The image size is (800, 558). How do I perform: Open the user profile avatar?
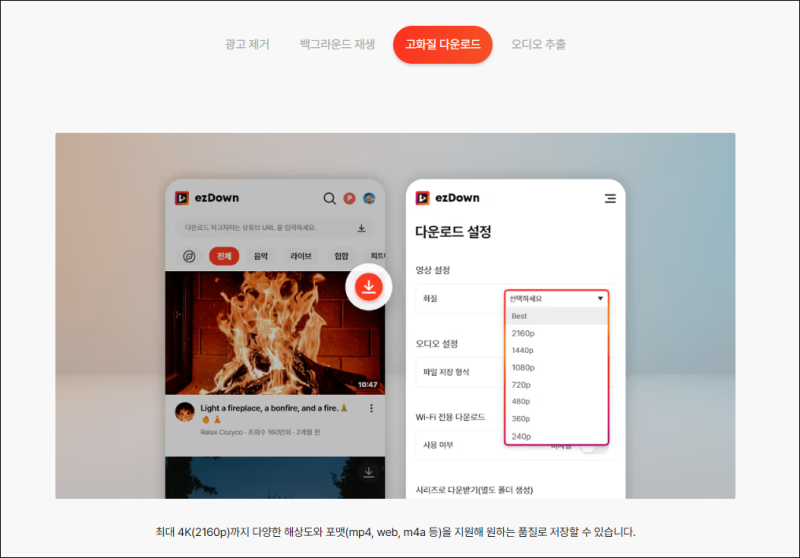tap(369, 198)
